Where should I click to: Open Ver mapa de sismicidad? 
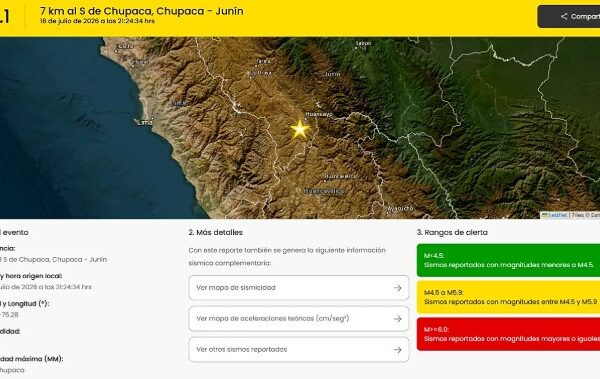click(x=299, y=288)
